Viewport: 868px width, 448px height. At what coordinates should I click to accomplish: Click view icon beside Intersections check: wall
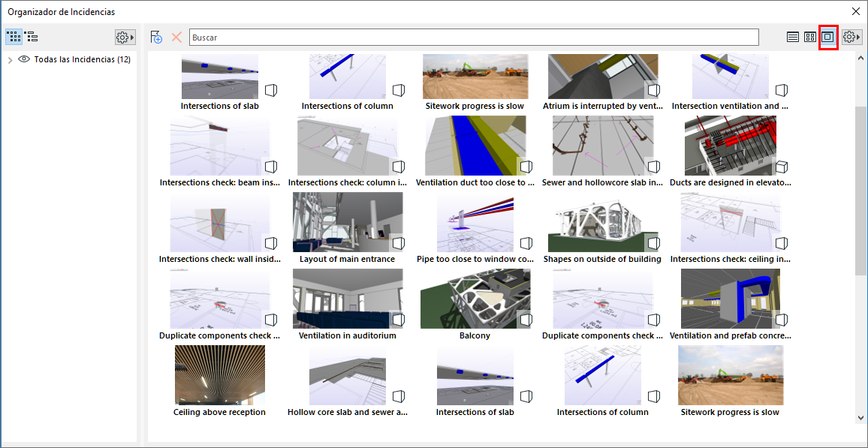271,243
